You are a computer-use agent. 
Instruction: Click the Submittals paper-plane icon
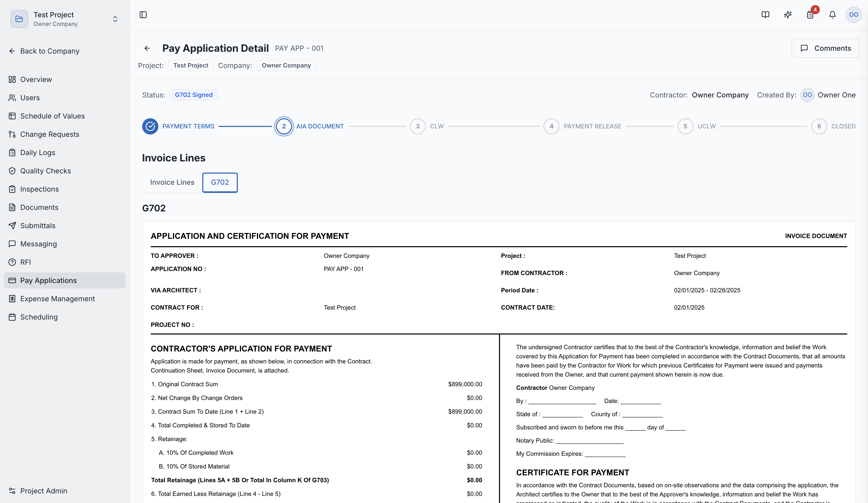12,226
